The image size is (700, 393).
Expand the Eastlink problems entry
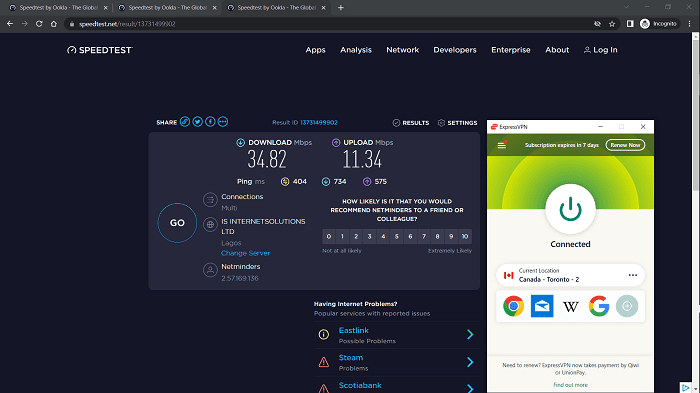point(396,335)
